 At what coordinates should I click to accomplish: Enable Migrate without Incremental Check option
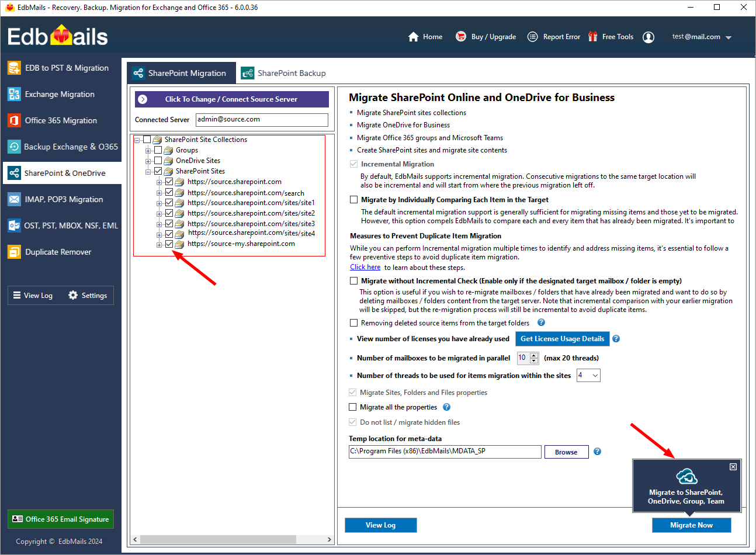(353, 280)
